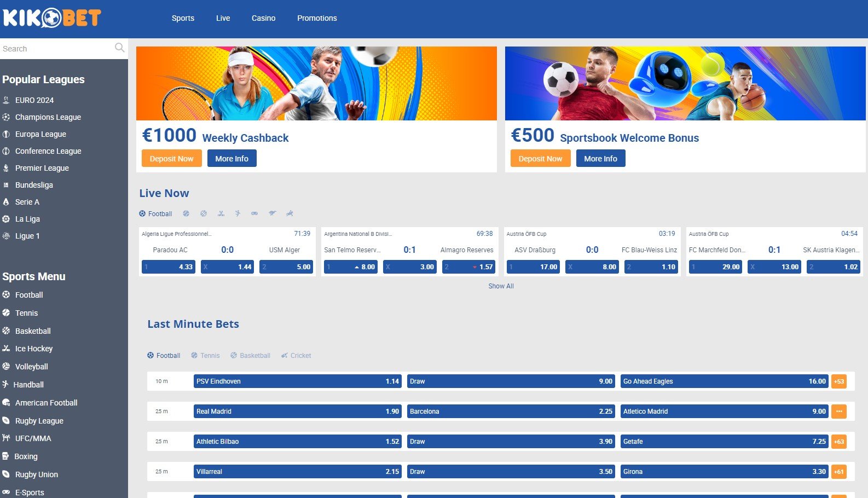Screen dimensions: 868x498
Task: Open Premier League in Popular Leagues
Action: [42, 168]
